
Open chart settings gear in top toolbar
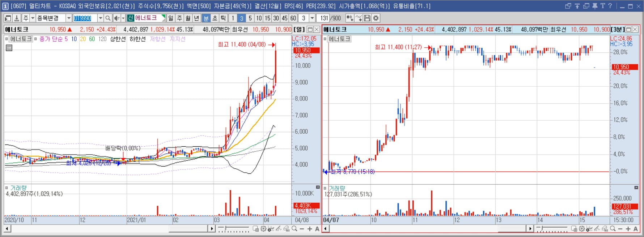376,18
